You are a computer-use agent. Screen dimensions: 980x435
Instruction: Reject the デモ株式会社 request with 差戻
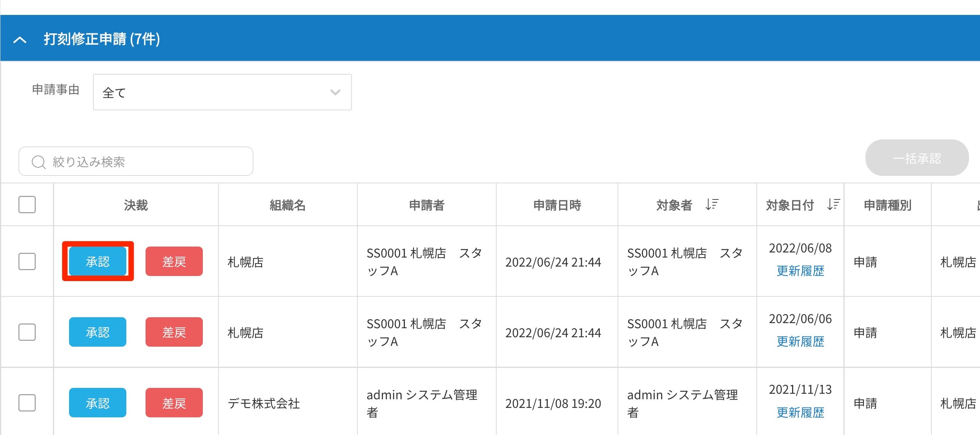[x=174, y=403]
